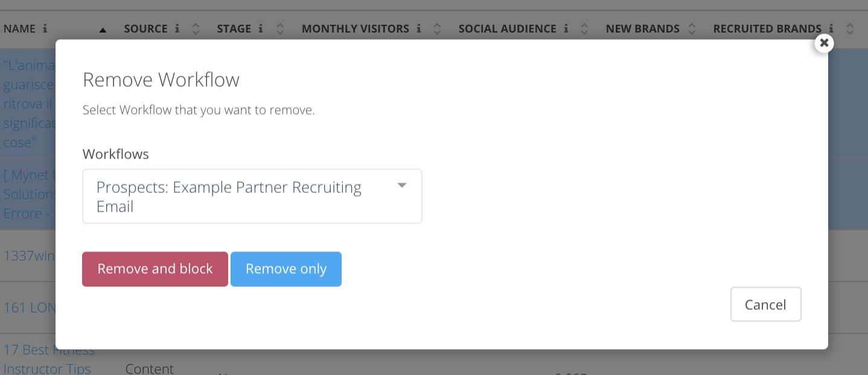
Task: Open the Workflows dropdown selector
Action: tap(241, 197)
